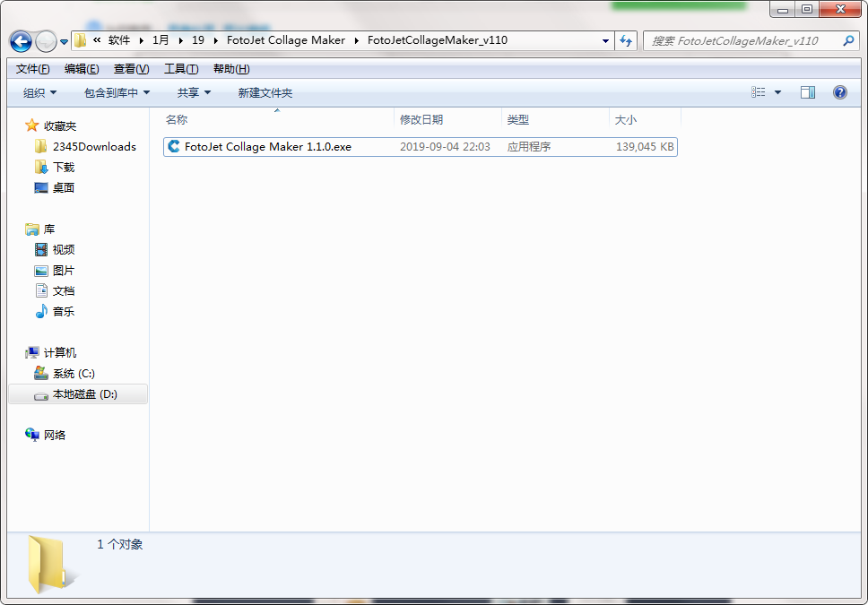Viewport: 868px width, 605px height.
Task: Expand subfolders arrow after 软件 breadcrumb
Action: pos(141,40)
